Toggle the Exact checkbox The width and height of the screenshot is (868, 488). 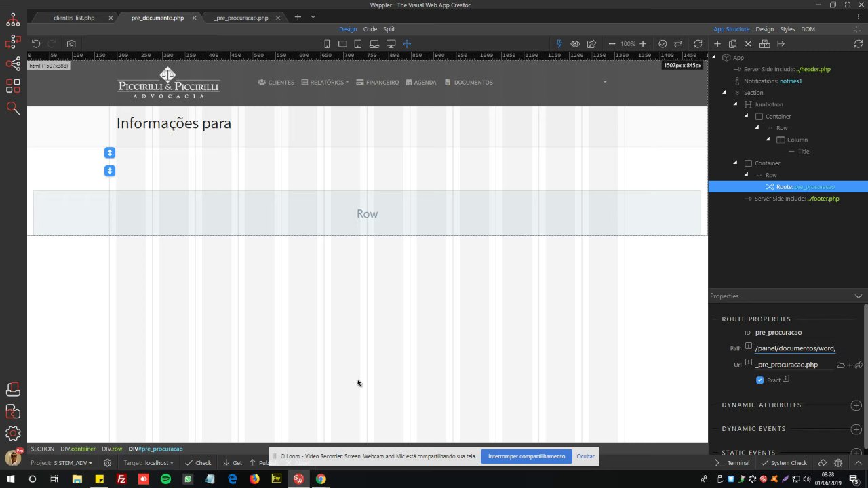tap(759, 380)
